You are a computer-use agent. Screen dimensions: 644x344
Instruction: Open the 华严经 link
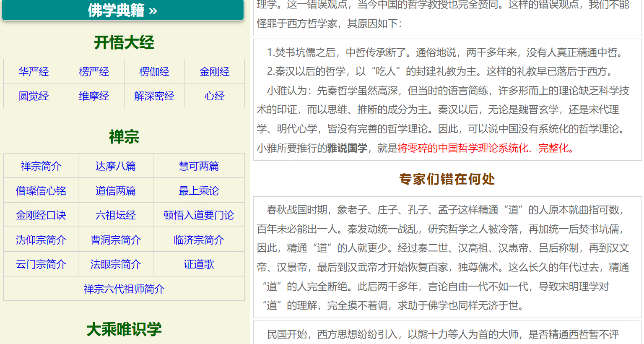coord(34,72)
